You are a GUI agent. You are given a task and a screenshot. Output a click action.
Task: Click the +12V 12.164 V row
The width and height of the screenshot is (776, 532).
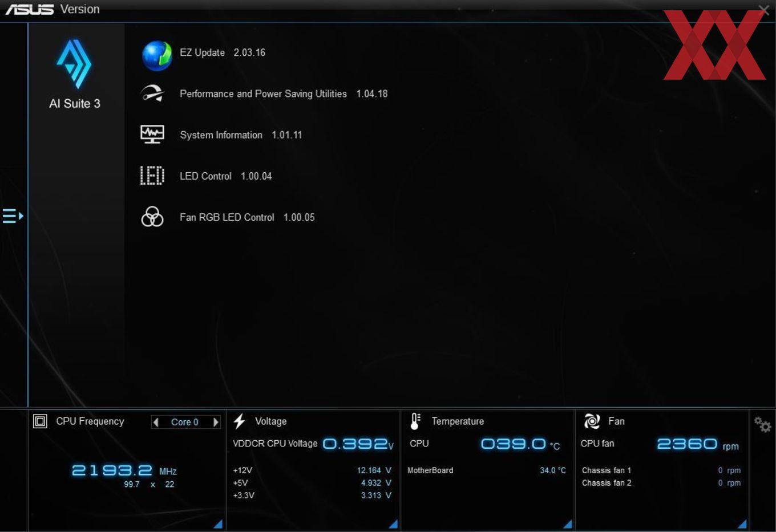[x=312, y=470]
